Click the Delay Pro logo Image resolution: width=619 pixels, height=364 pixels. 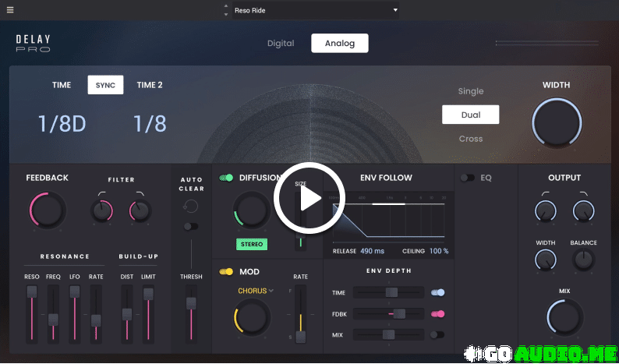tap(34, 44)
